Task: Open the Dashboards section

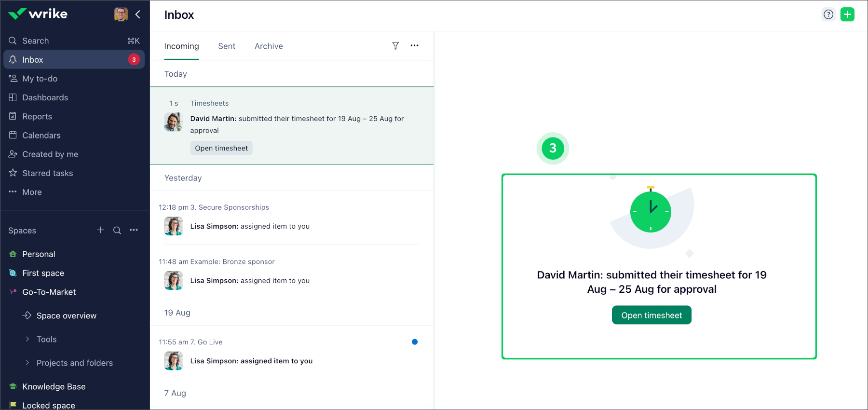Action: 45,97
